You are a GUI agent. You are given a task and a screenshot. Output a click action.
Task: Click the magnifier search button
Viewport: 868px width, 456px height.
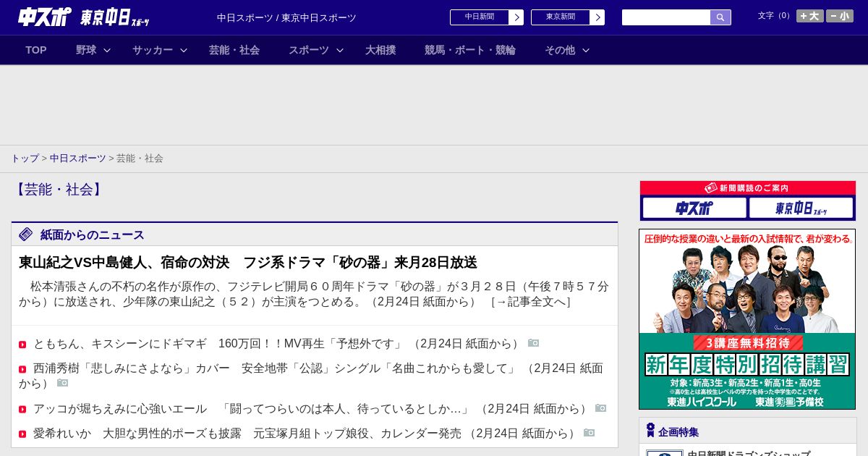720,17
